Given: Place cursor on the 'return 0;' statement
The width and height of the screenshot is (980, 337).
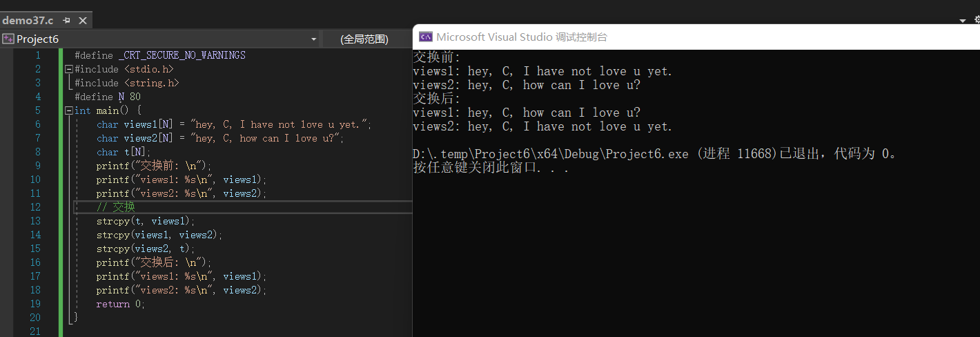Looking at the screenshot, I should click(x=121, y=304).
